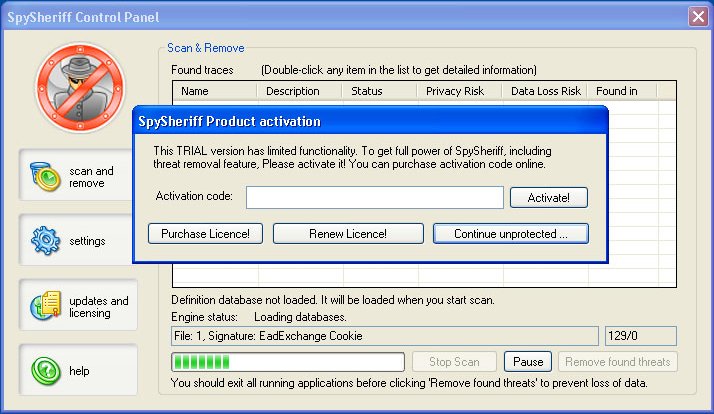Click the Activate! button
Screen dimensions: 714x414
[549, 198]
